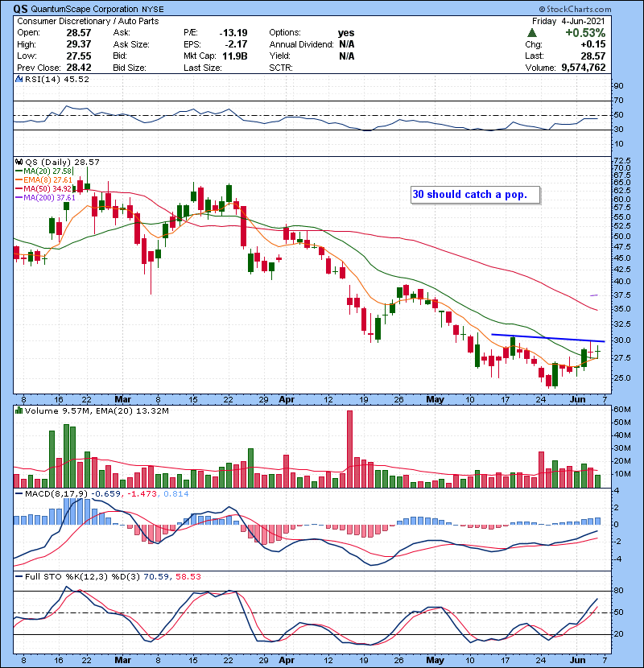Click the NYSE exchange label
The image size is (644, 668).
[x=153, y=10]
